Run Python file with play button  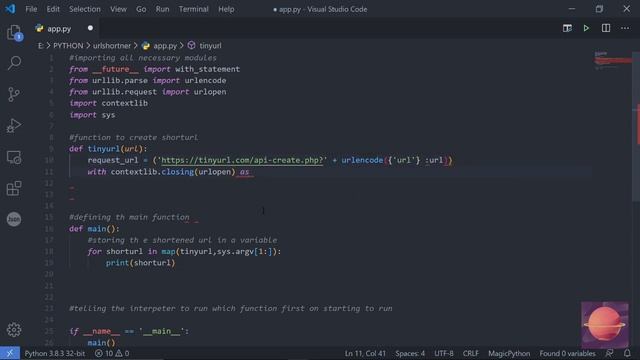pos(586,28)
